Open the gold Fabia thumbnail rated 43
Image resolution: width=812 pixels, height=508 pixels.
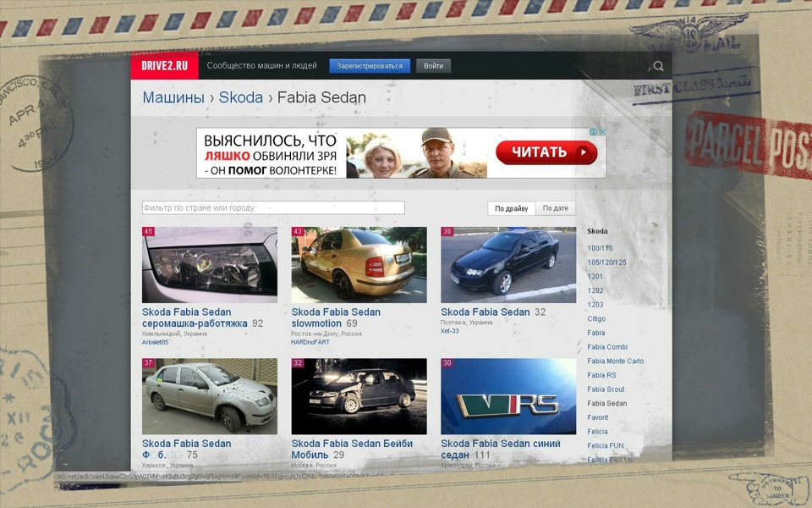click(359, 265)
